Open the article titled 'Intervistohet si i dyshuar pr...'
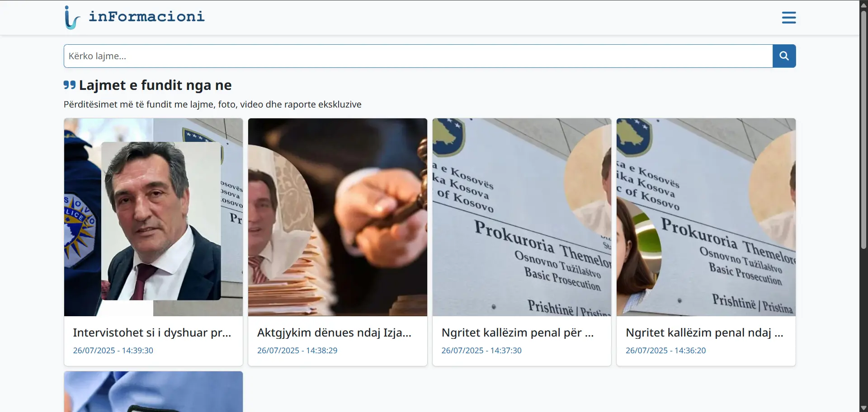The height and width of the screenshot is (412, 868). tap(152, 332)
